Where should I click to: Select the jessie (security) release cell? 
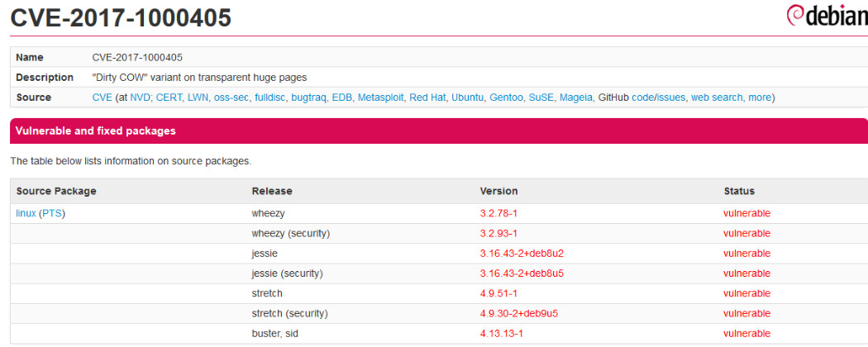[287, 273]
